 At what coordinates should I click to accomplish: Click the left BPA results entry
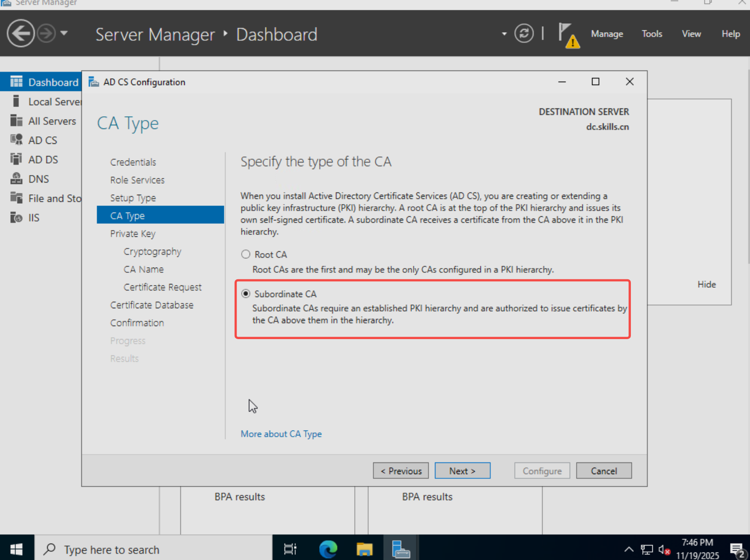pyautogui.click(x=240, y=497)
